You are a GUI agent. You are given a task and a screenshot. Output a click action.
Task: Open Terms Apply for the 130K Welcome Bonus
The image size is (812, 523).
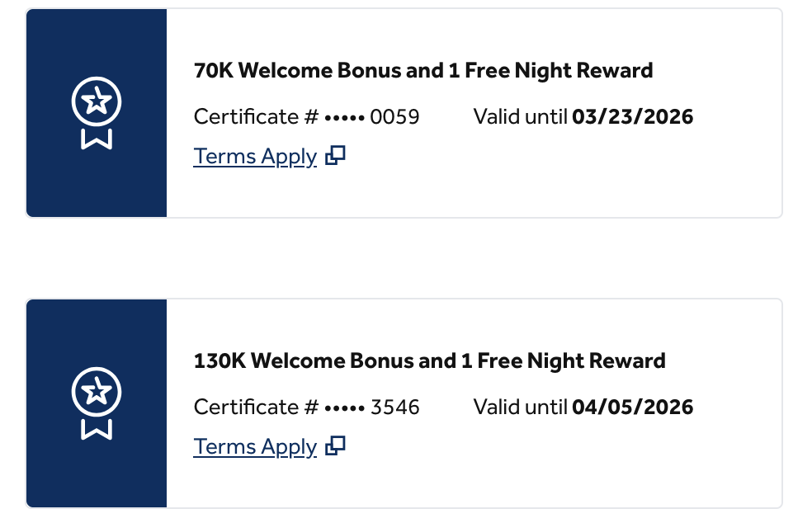tap(255, 447)
